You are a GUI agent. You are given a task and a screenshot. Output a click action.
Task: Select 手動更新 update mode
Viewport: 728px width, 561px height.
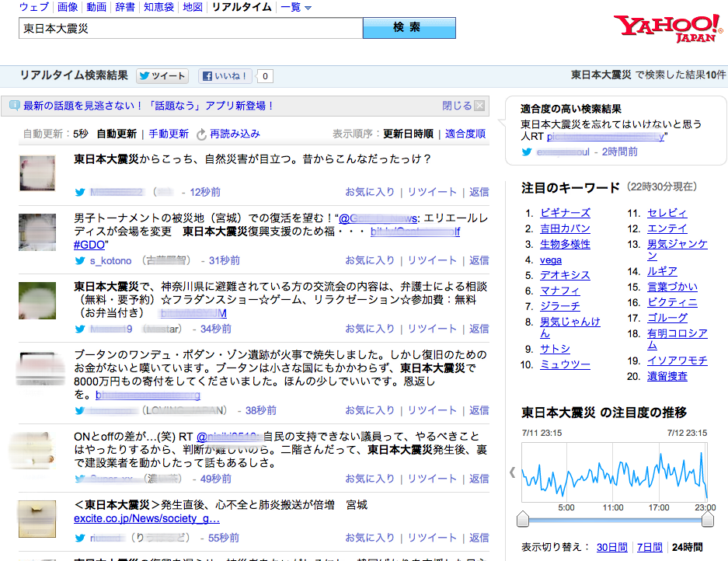169,134
